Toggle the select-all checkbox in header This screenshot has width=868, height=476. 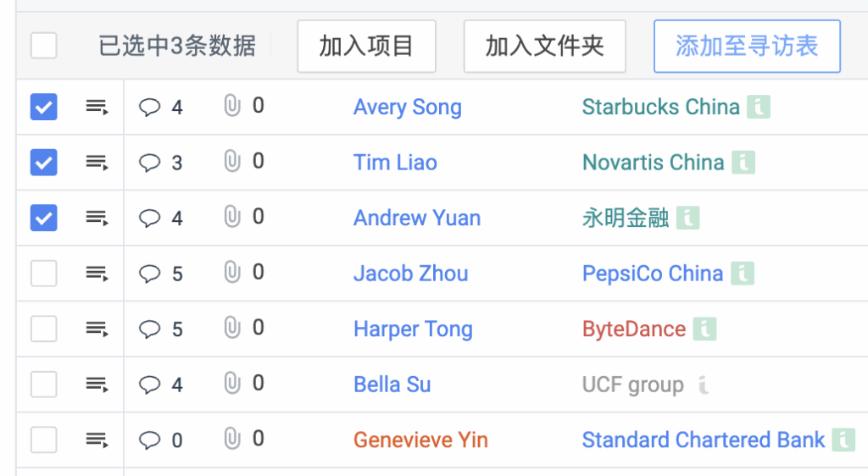click(x=44, y=46)
